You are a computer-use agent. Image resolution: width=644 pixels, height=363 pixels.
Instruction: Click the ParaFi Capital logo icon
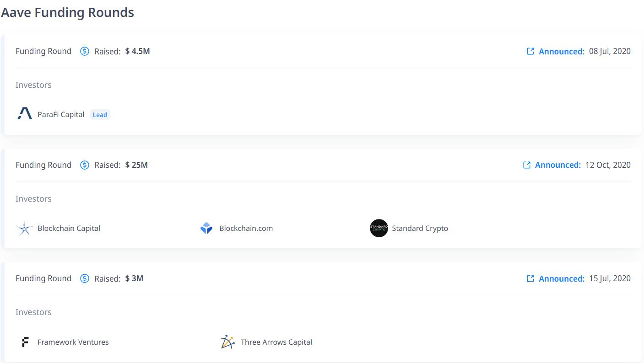pos(25,113)
